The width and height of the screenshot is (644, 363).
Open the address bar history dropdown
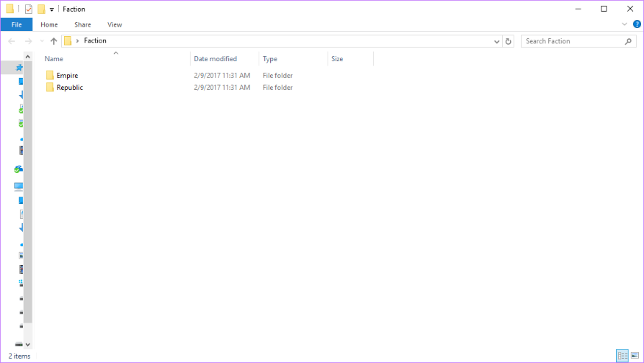(496, 41)
